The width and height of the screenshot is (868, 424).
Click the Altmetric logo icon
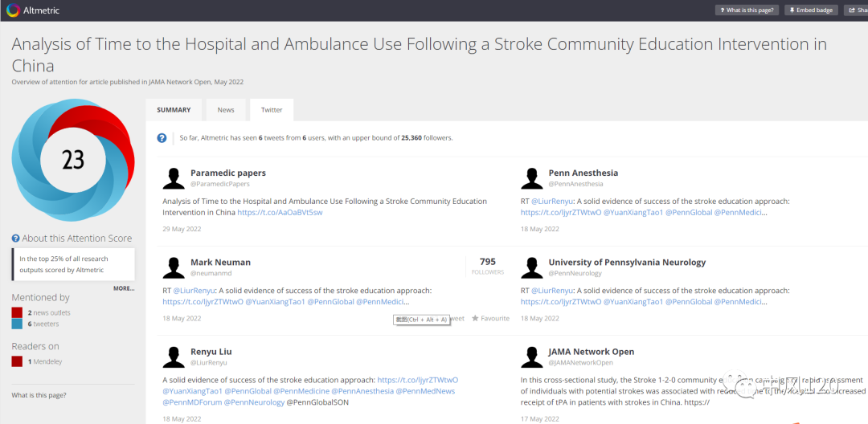pos(14,10)
